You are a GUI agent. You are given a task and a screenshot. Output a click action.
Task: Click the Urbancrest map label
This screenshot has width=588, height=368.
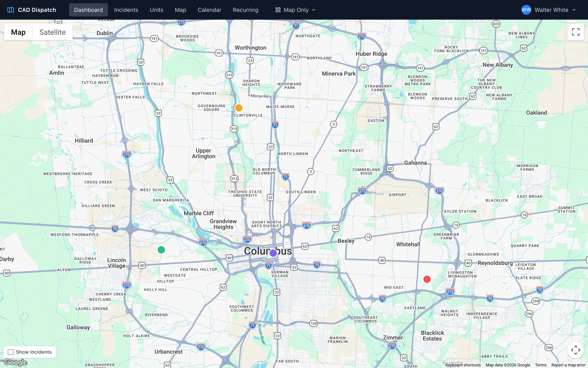point(168,352)
